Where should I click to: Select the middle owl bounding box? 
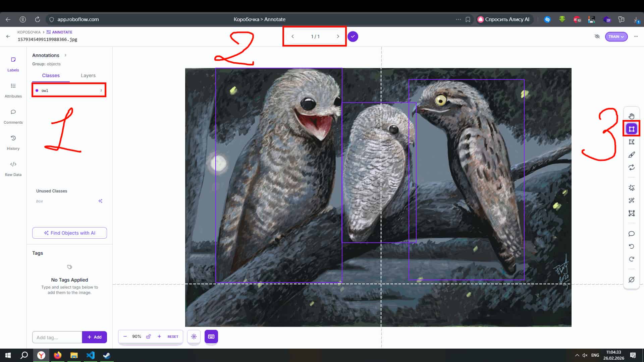[379, 173]
